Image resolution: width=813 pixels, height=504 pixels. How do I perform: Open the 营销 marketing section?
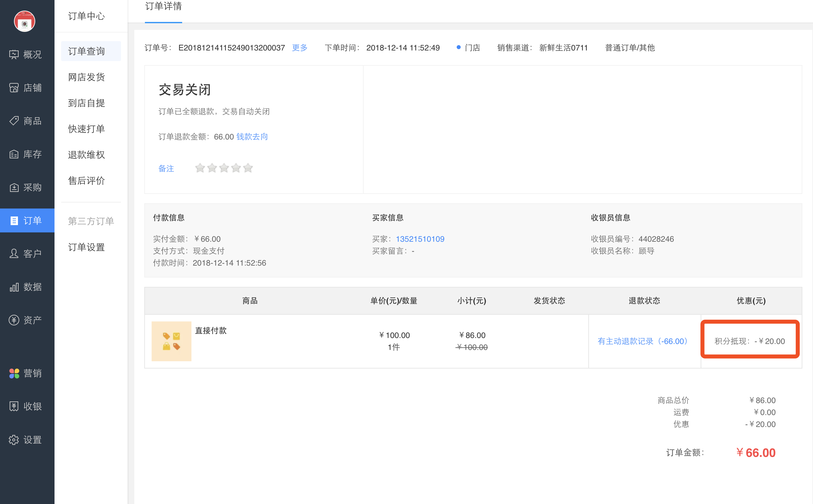(27, 373)
